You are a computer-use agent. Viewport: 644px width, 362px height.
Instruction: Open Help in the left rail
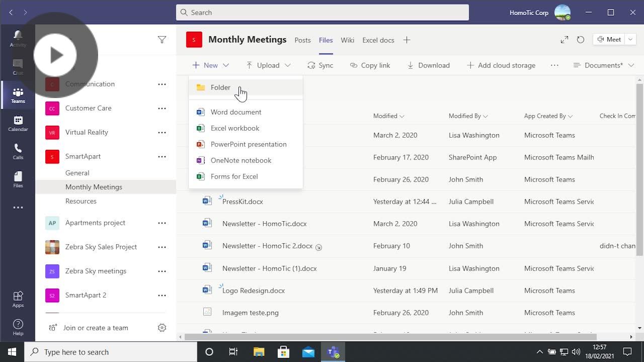[x=18, y=327]
